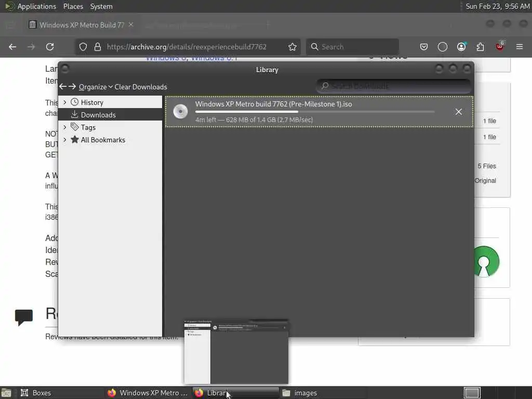
Task: Click the archive.org URL address bar
Action: point(188,47)
